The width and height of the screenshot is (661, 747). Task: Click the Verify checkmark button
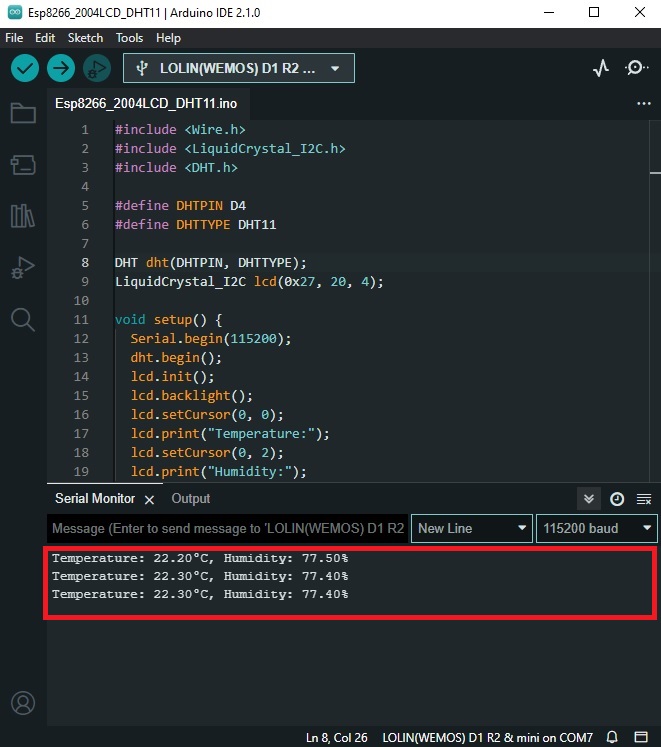25,68
